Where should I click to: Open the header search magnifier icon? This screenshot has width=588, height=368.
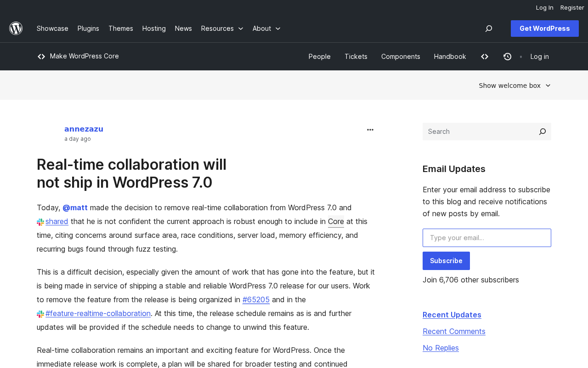(489, 29)
